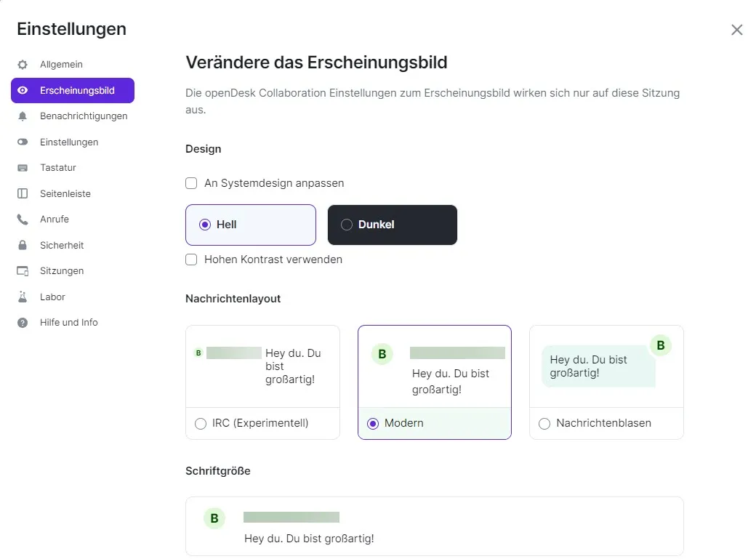This screenshot has width=756, height=559.
Task: Click the Seitenleiste panel icon
Action: pos(23,193)
